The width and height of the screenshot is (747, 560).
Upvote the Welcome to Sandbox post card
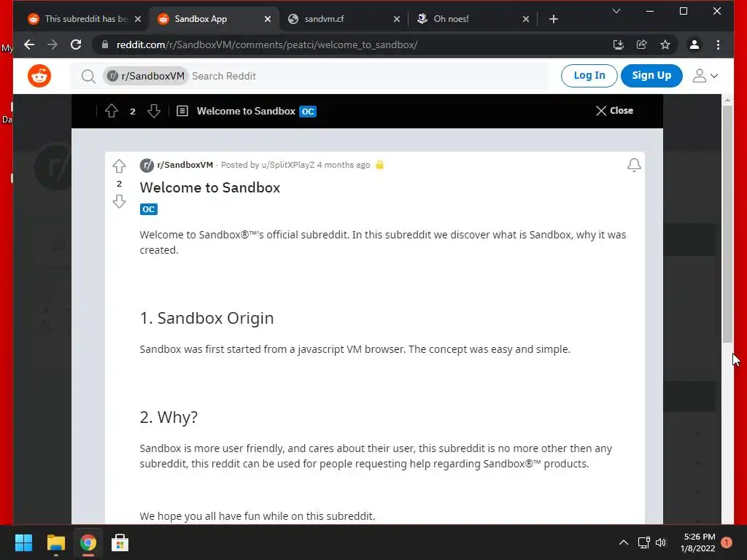point(119,166)
